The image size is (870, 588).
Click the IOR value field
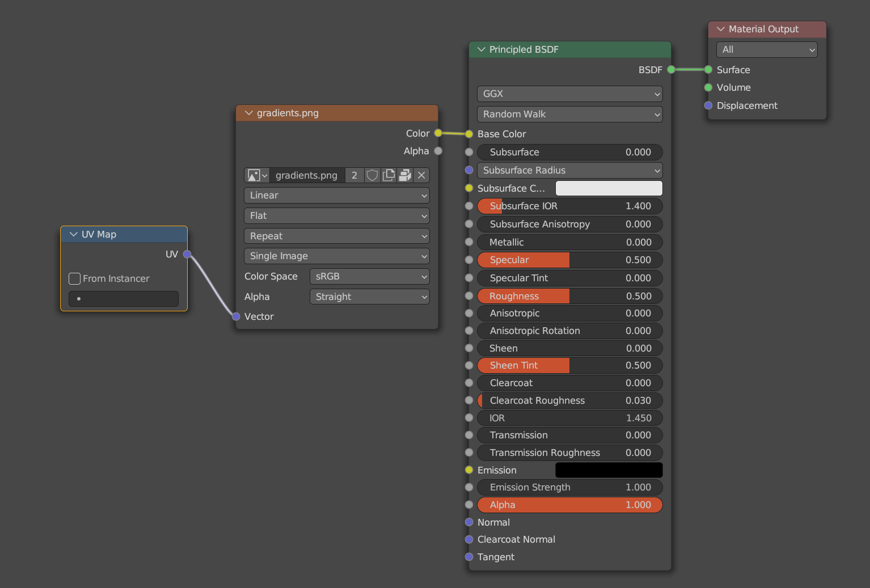570,418
